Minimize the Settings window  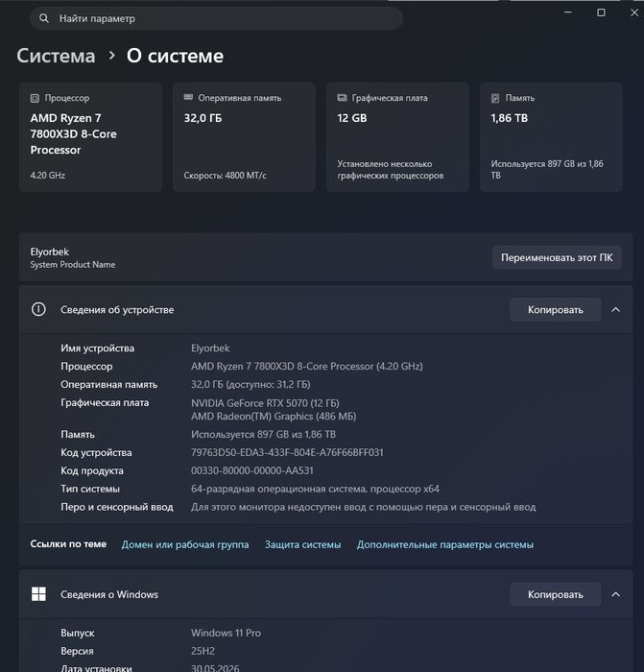568,12
